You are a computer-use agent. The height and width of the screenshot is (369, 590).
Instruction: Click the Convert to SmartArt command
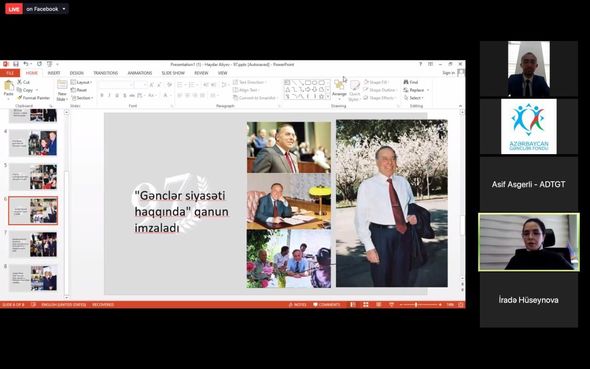(254, 98)
